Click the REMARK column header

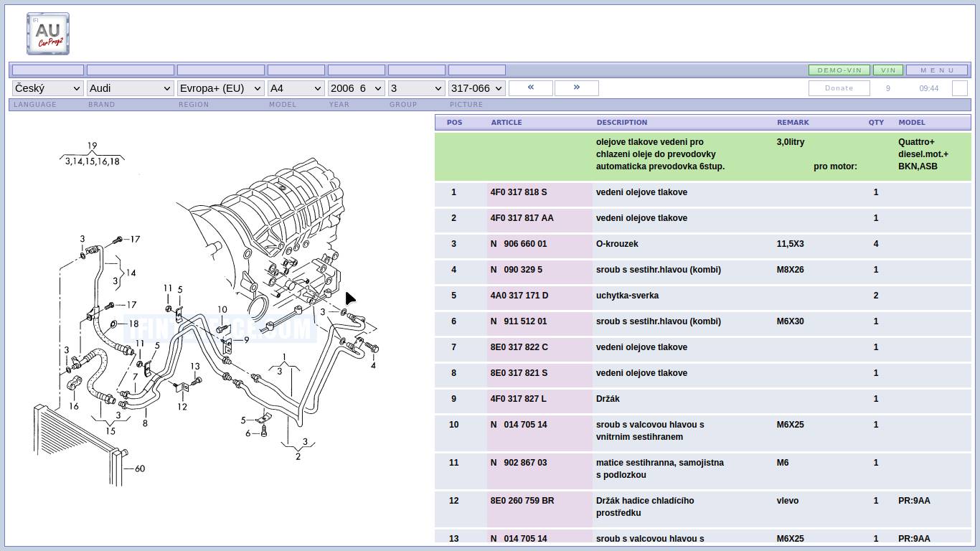click(x=793, y=123)
